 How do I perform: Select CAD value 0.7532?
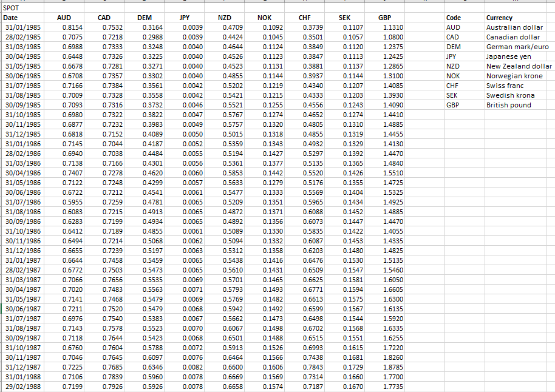[104, 27]
